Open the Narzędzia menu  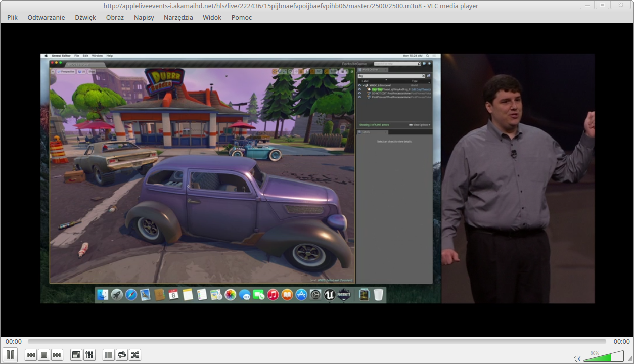click(x=178, y=17)
